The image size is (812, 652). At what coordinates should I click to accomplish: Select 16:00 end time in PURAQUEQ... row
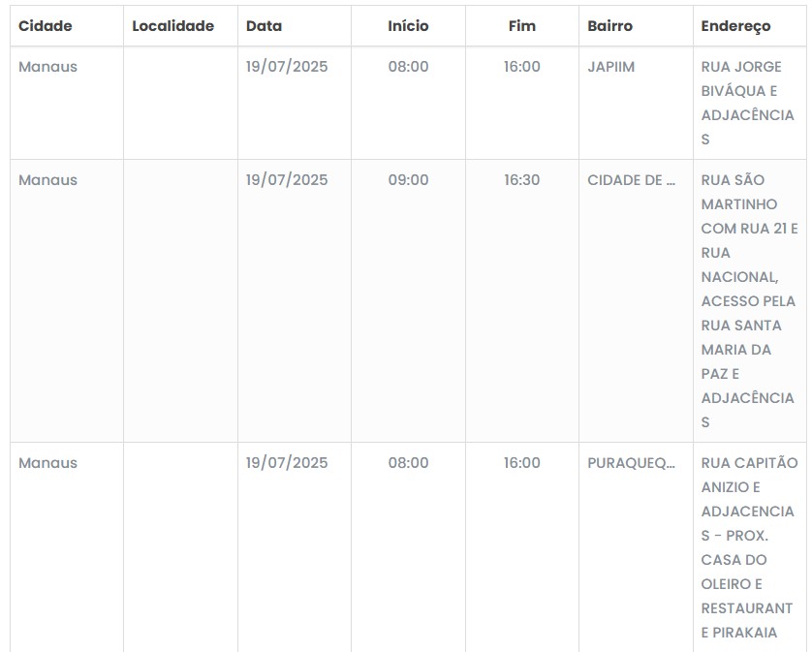(521, 463)
